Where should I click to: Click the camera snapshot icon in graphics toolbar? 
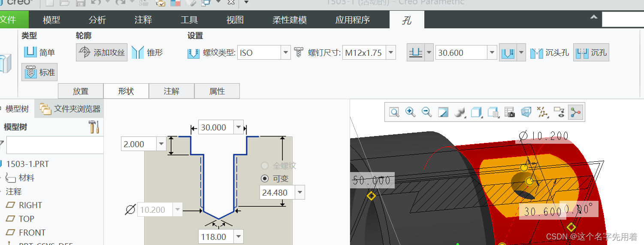tap(509, 112)
